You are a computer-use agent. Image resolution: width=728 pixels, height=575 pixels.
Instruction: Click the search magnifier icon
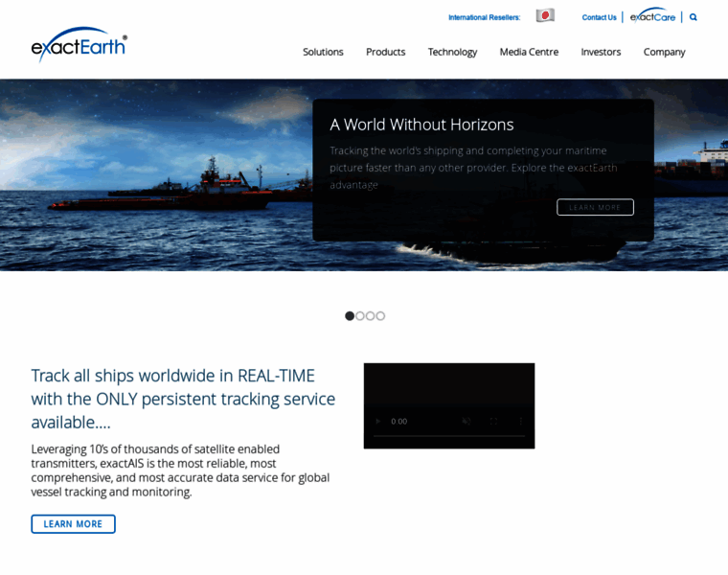(694, 17)
